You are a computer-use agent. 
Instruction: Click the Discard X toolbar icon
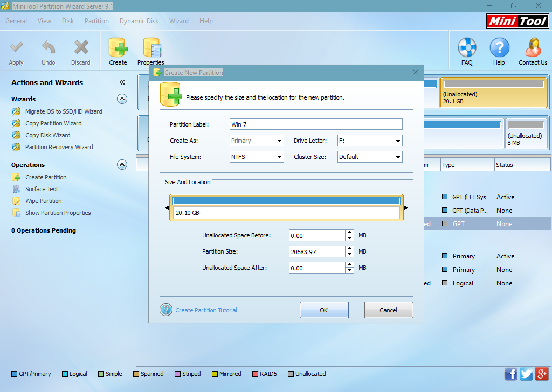point(81,47)
